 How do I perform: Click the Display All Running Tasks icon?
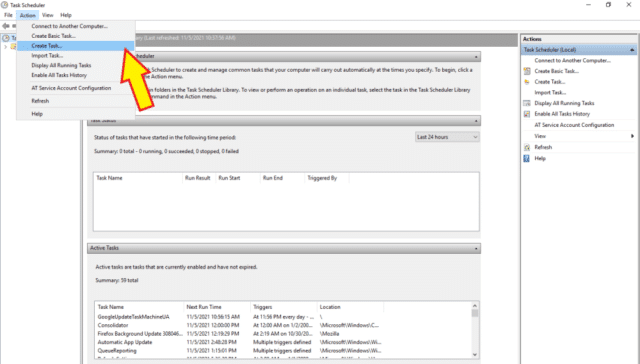click(x=527, y=103)
